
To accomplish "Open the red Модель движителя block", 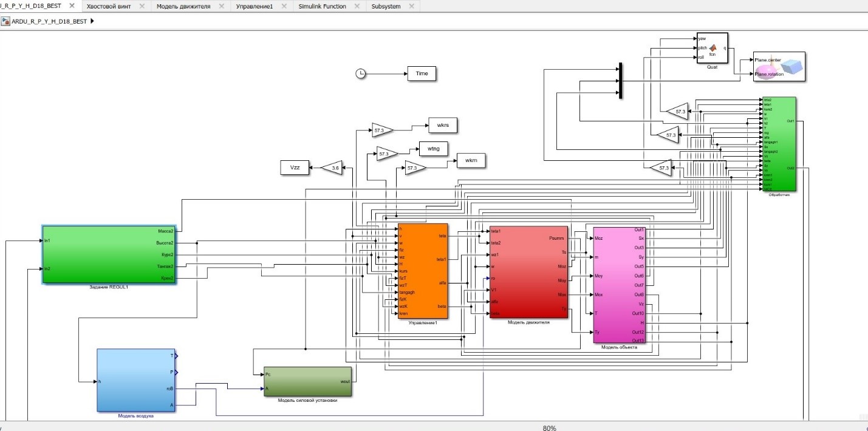I will point(527,273).
